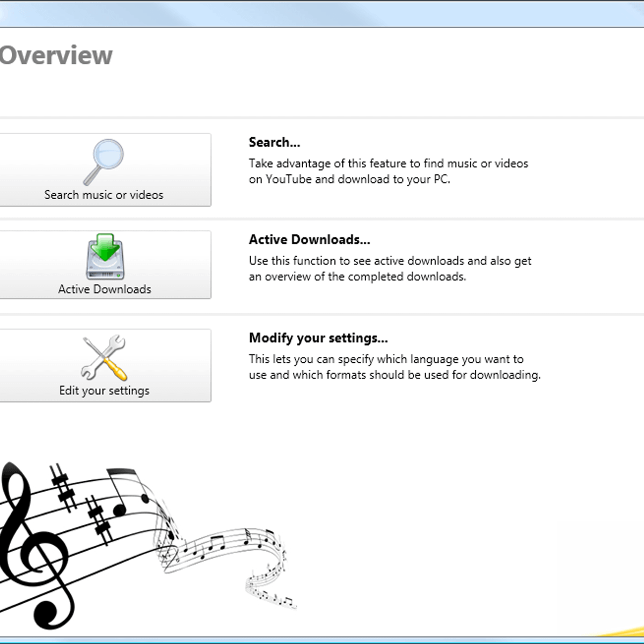Click the 'Overview' page title
This screenshot has height=644, width=644.
pyautogui.click(x=56, y=55)
